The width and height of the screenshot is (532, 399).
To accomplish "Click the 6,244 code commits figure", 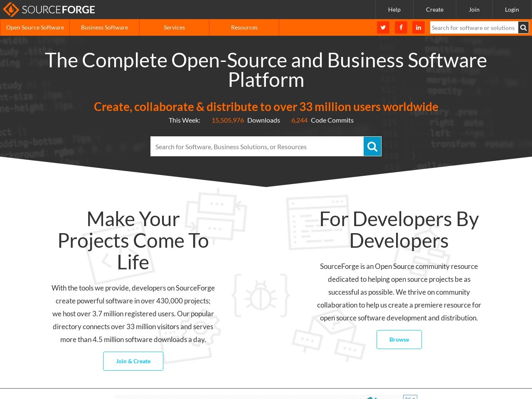I will (x=299, y=120).
